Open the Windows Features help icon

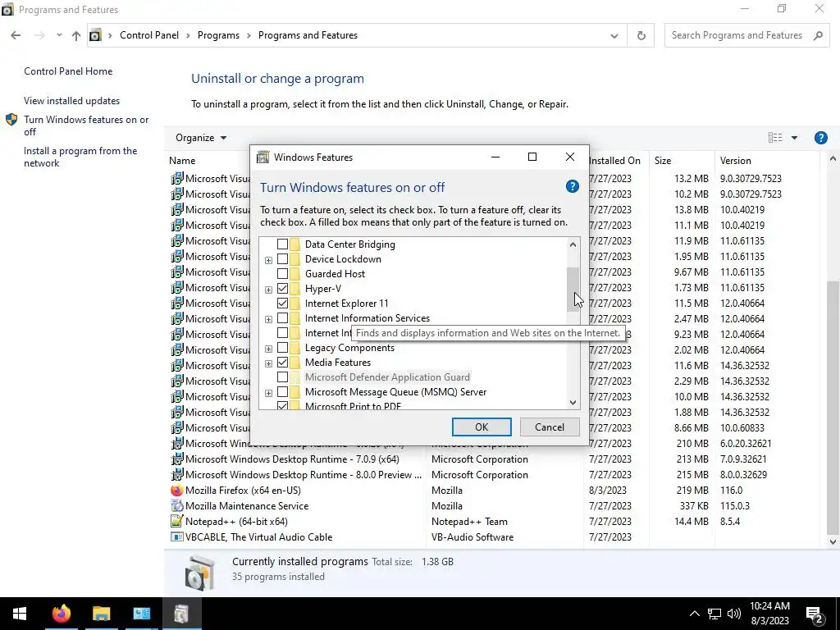coord(572,186)
